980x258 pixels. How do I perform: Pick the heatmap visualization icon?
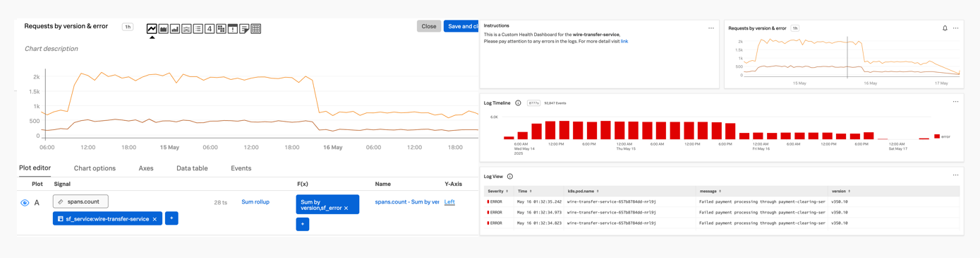click(x=221, y=29)
